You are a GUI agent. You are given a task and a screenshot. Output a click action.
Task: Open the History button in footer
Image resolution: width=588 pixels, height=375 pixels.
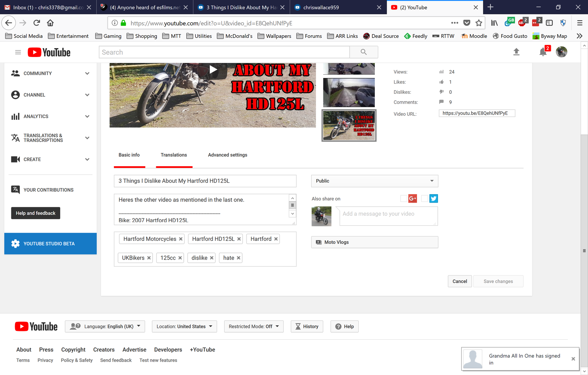307,326
